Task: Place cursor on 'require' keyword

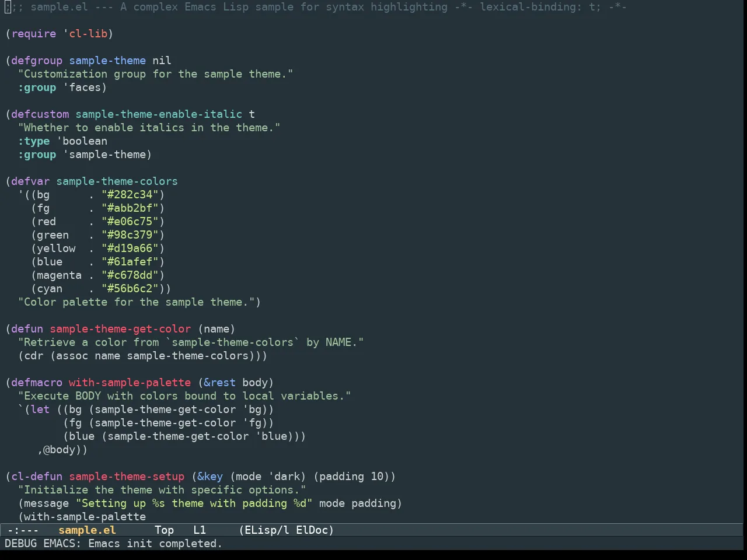Action: pos(34,34)
